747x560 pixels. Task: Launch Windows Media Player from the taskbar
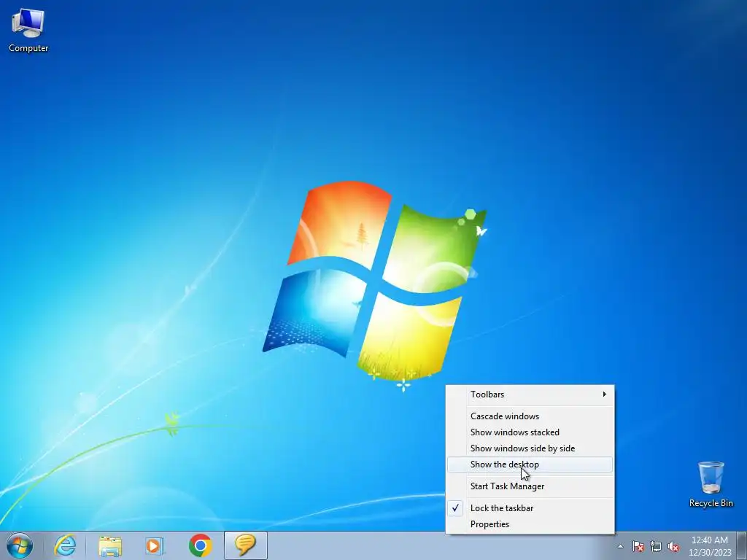155,545
